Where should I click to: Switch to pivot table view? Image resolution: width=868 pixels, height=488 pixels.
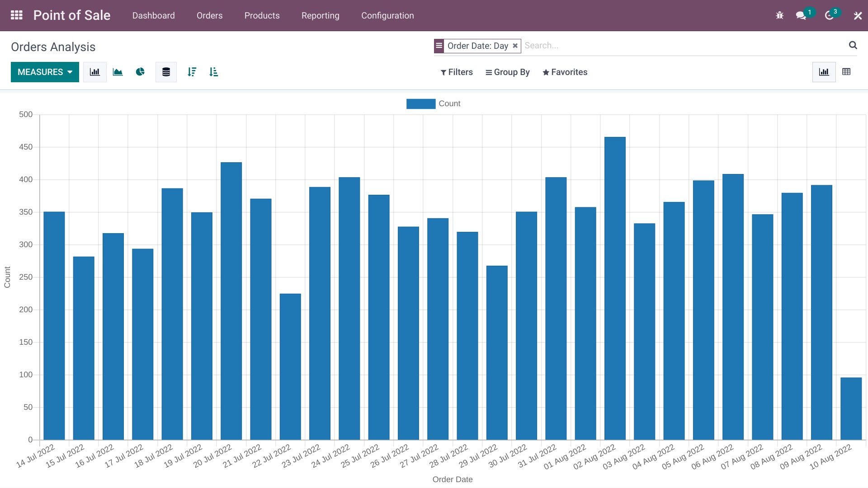pos(846,72)
